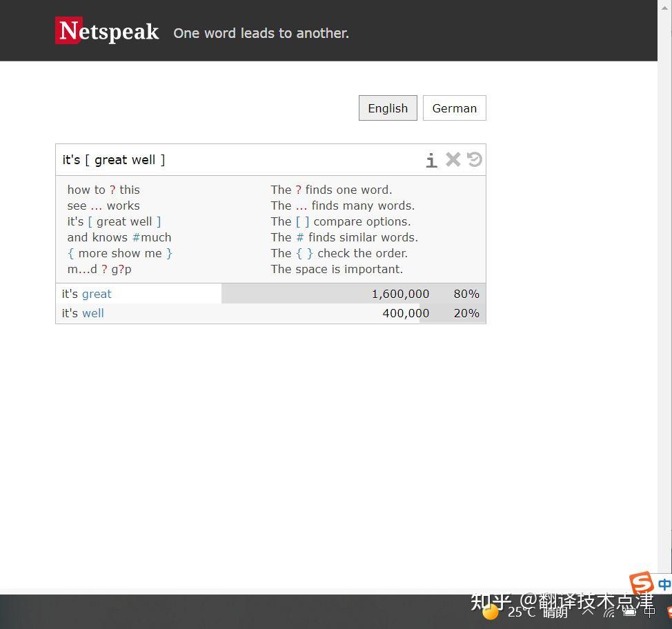Image resolution: width=672 pixels, height=629 pixels.
Task: Try example 'see ... works'
Action: [x=103, y=206]
